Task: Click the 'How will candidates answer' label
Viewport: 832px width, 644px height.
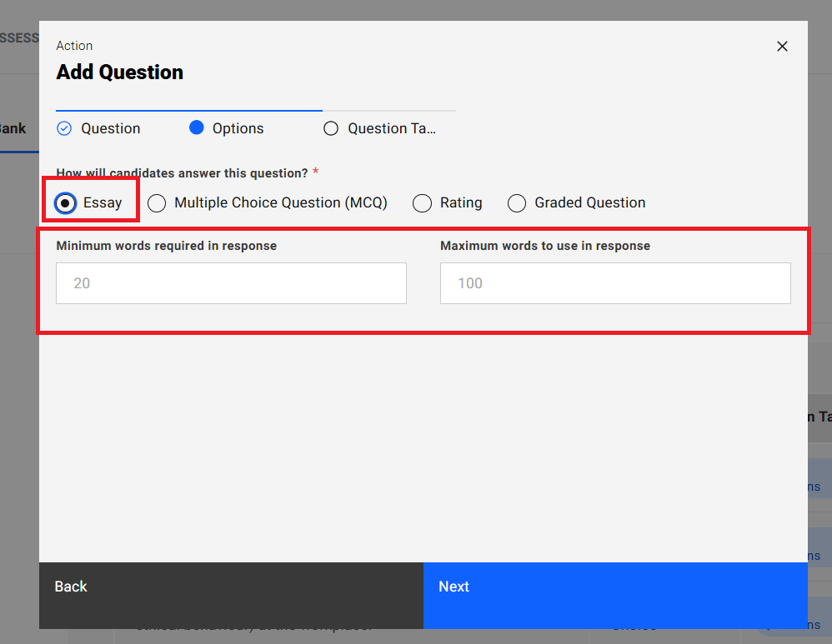Action: click(182, 173)
